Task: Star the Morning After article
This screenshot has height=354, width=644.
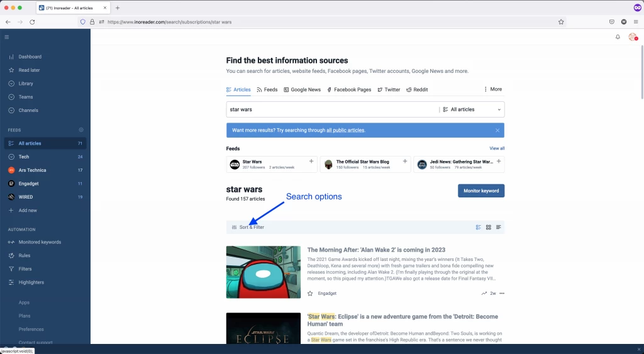Action: 310,293
